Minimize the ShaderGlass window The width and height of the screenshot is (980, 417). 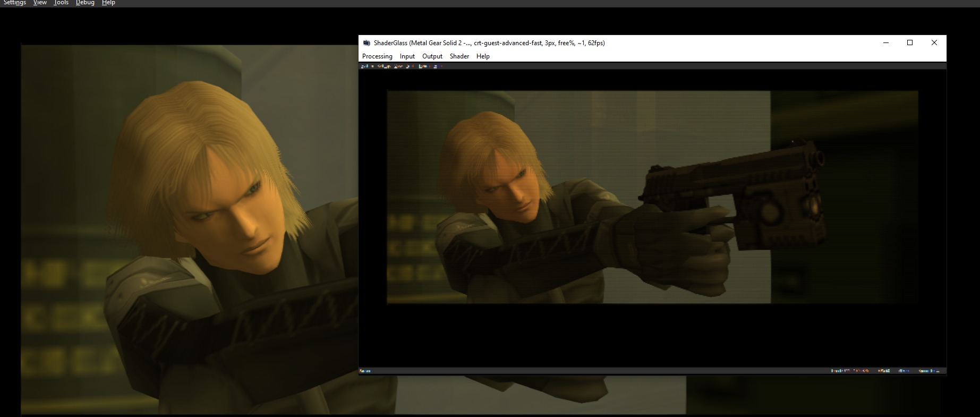click(x=886, y=42)
